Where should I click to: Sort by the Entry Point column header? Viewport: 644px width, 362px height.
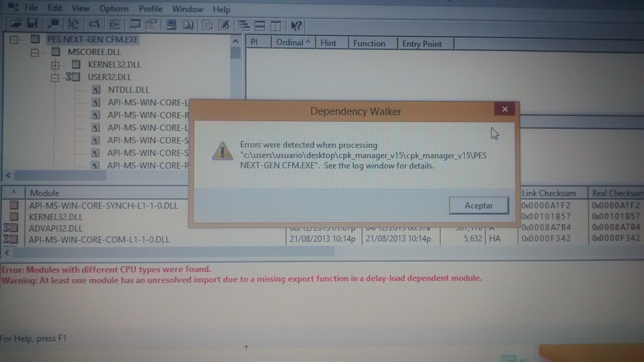pos(426,44)
